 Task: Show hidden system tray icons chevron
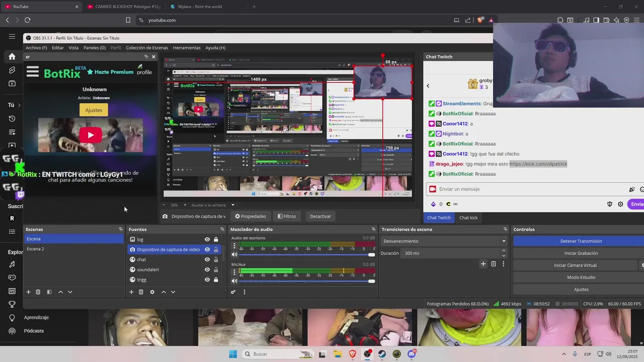coord(563,354)
